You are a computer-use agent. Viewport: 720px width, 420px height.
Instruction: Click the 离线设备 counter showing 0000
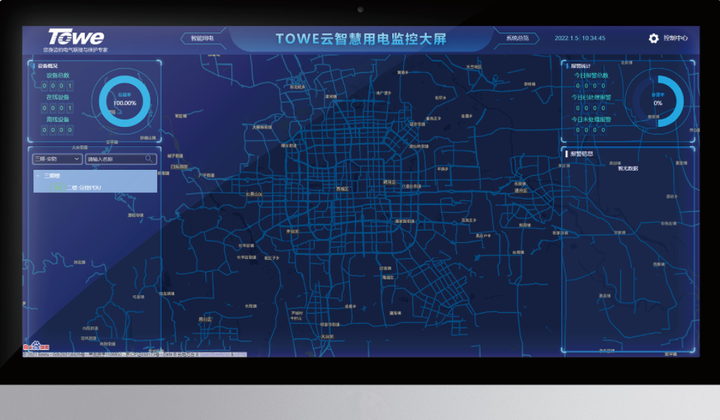[57, 130]
